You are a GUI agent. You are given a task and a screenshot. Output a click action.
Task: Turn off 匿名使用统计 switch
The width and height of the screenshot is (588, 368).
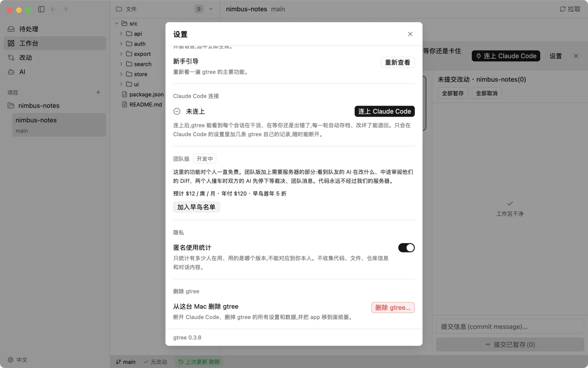coord(406,248)
